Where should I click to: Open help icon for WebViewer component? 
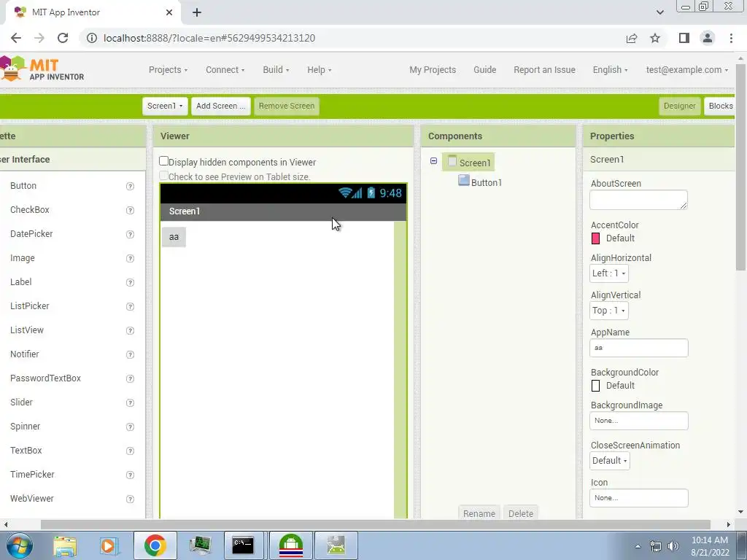130,499
